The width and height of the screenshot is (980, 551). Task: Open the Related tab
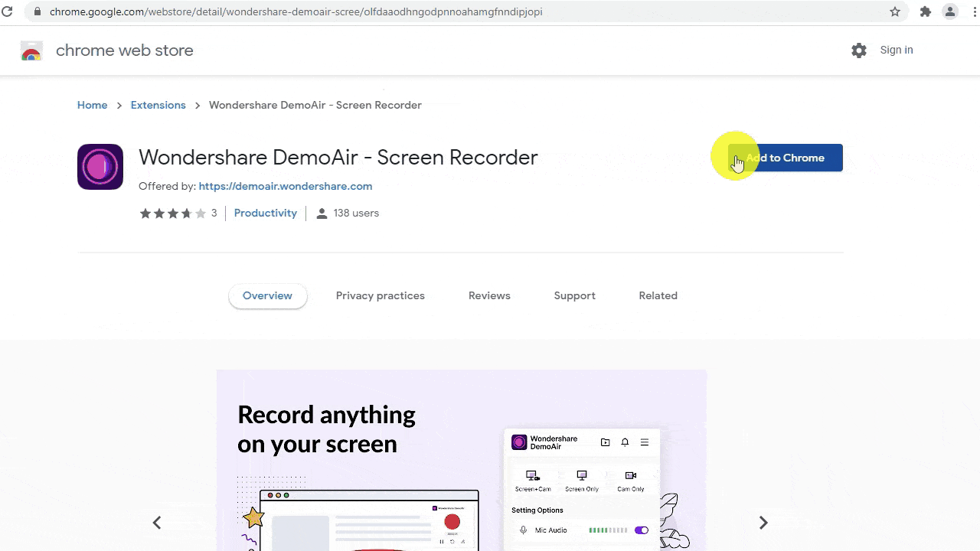coord(658,296)
